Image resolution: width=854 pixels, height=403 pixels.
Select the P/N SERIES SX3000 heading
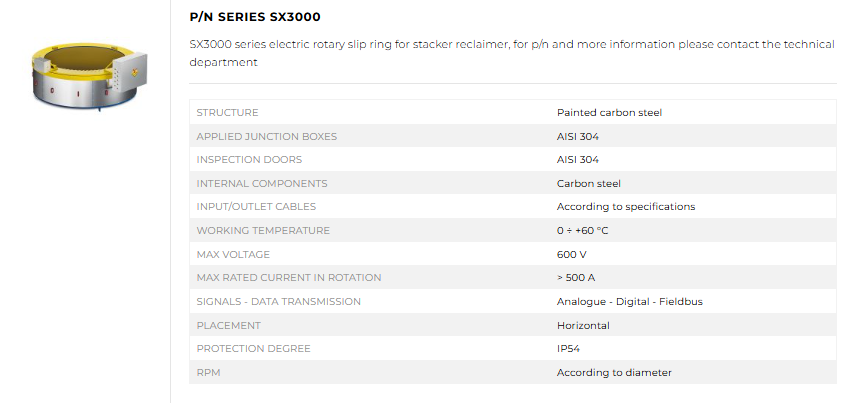(255, 17)
